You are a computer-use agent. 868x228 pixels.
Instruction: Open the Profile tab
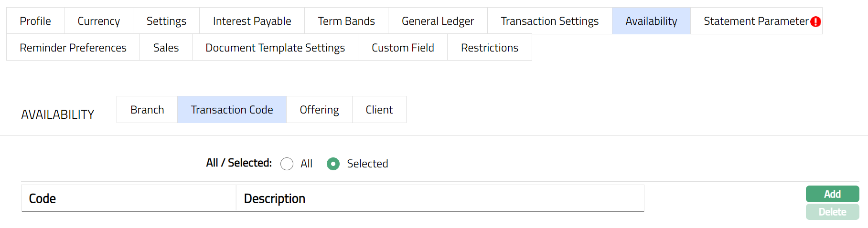[35, 21]
